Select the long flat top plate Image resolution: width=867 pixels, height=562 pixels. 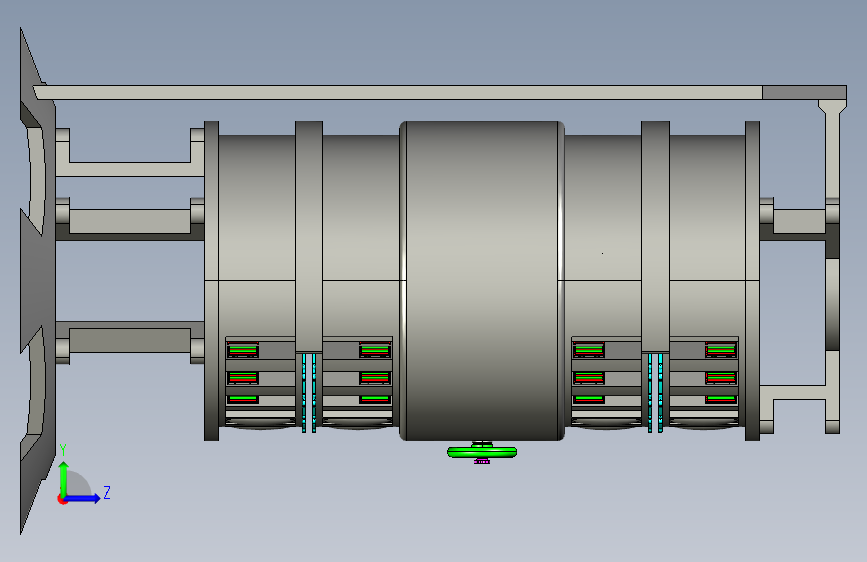440,92
